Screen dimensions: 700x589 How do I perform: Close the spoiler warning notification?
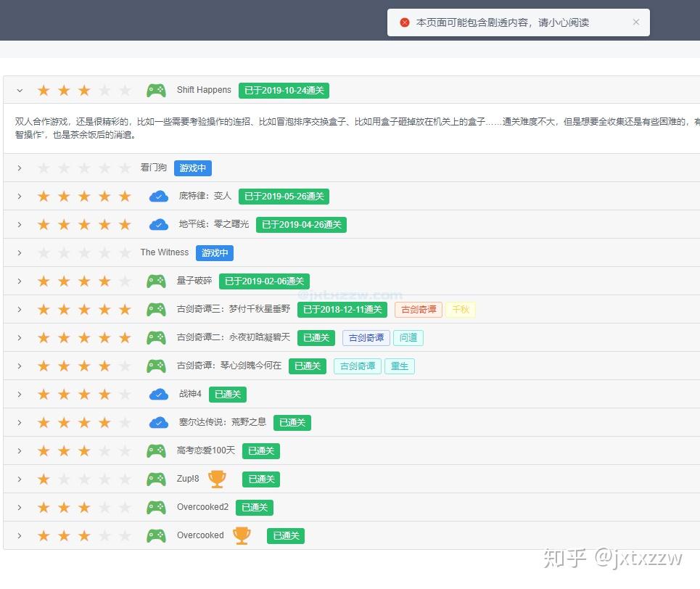[636, 22]
